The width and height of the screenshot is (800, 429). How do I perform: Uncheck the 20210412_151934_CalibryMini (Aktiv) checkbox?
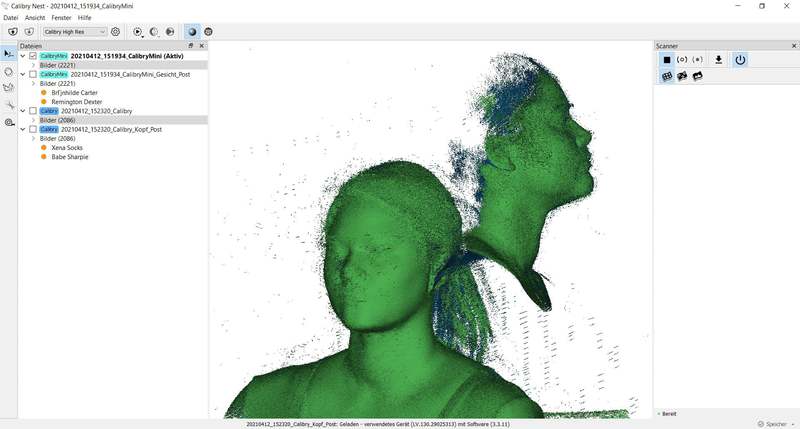[33, 56]
